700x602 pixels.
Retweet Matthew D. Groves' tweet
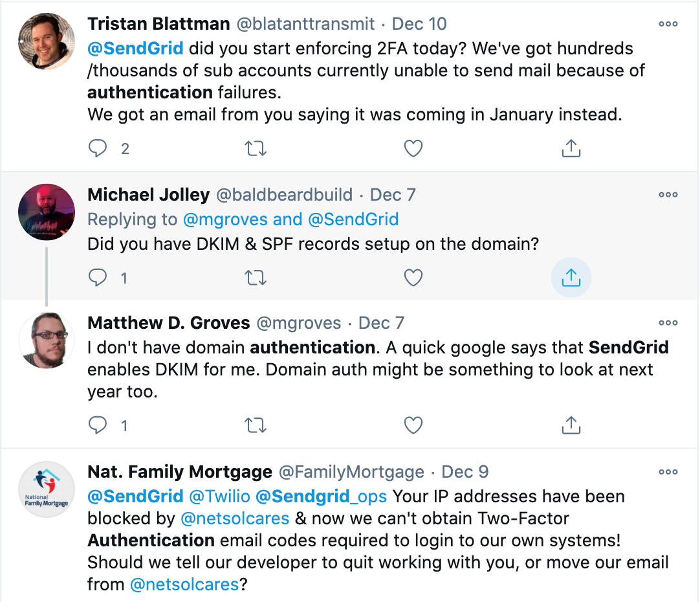256,425
